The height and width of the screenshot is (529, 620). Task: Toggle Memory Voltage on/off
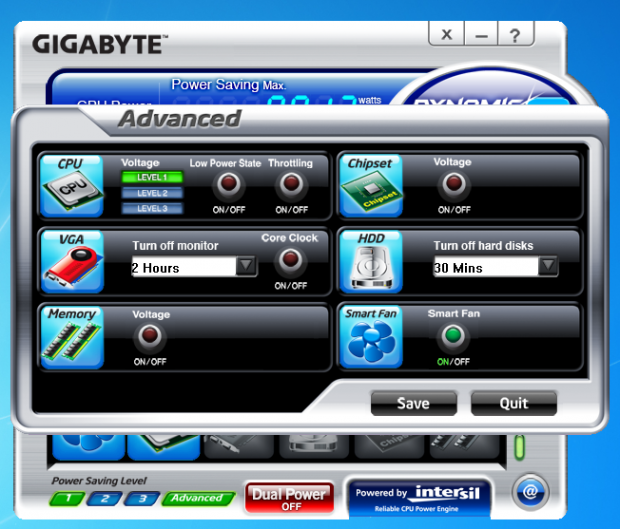coord(150,336)
